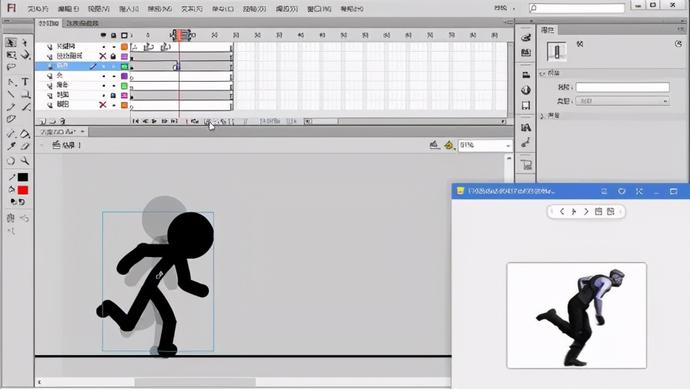This screenshot has width=690, height=389.
Task: Open the frame label type dropdown
Action: click(623, 101)
